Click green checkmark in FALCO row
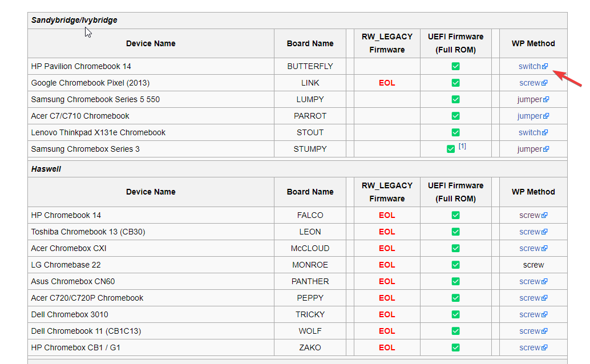The image size is (590, 364). 456,215
